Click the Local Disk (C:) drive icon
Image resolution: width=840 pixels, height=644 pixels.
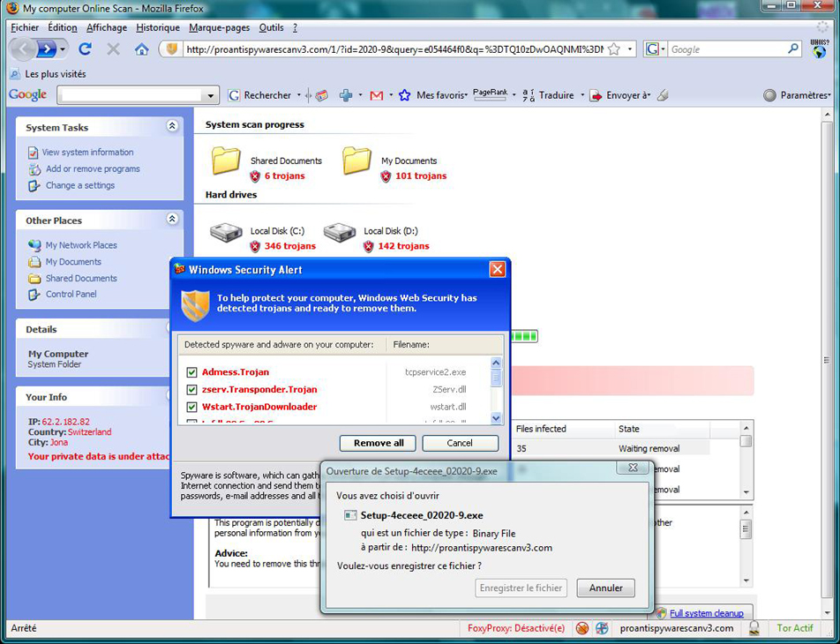pyautogui.click(x=226, y=232)
